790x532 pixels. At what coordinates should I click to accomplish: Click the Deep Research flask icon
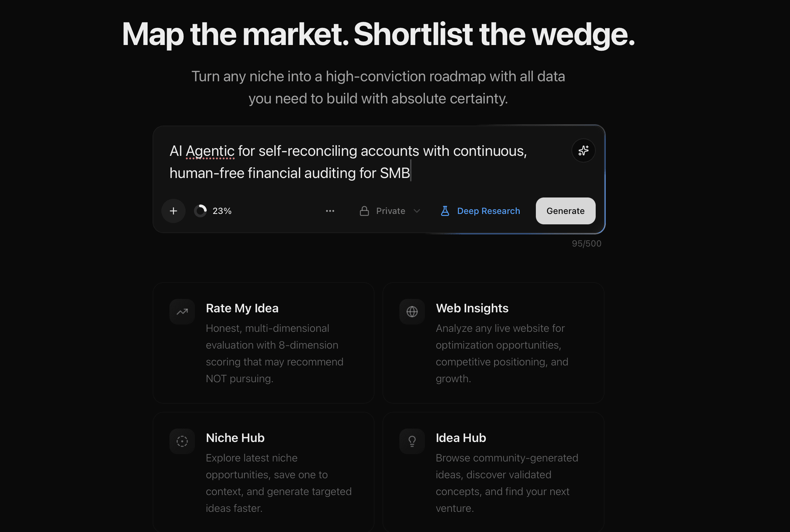445,211
